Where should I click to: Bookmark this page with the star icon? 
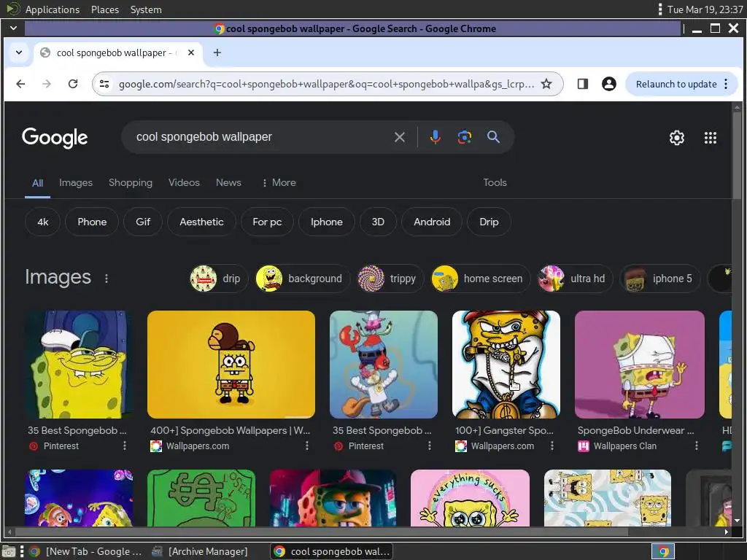tap(546, 84)
